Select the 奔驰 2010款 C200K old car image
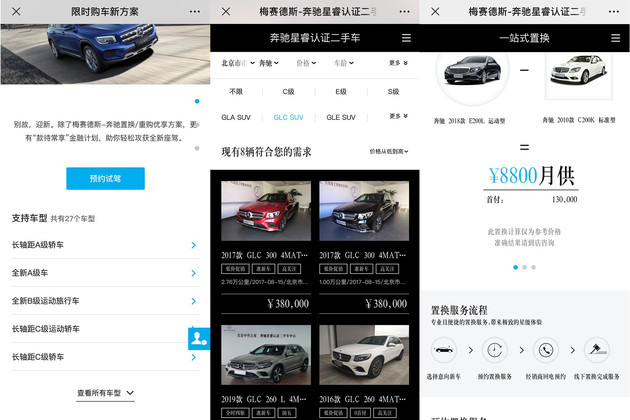Image resolution: width=630 pixels, height=420 pixels. pos(579,72)
